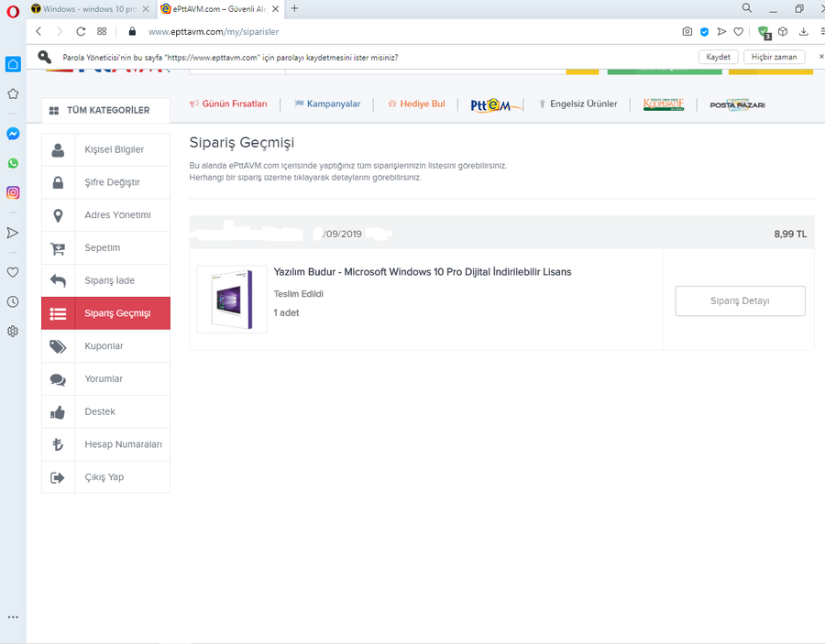The image size is (825, 644).
Task: Close the ePttAVM.com tab
Action: click(275, 9)
